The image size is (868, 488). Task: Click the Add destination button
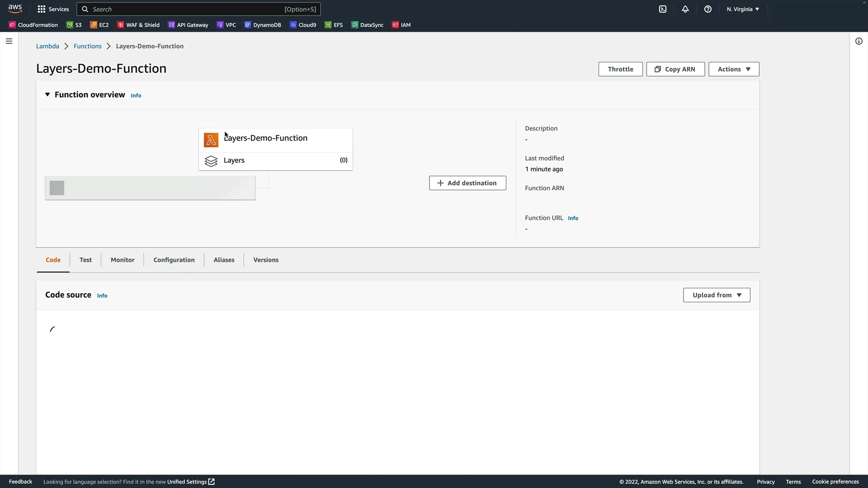click(x=467, y=183)
